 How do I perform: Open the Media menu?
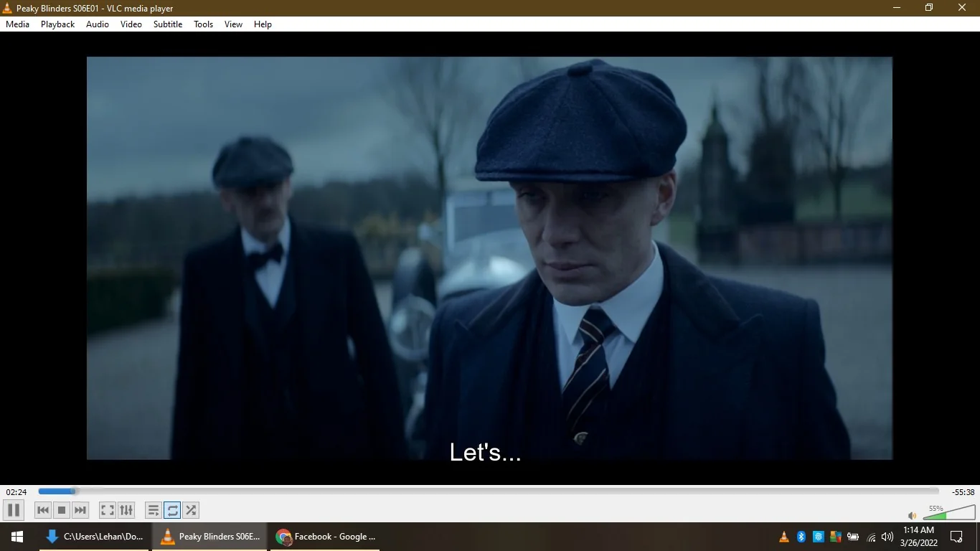(18, 24)
